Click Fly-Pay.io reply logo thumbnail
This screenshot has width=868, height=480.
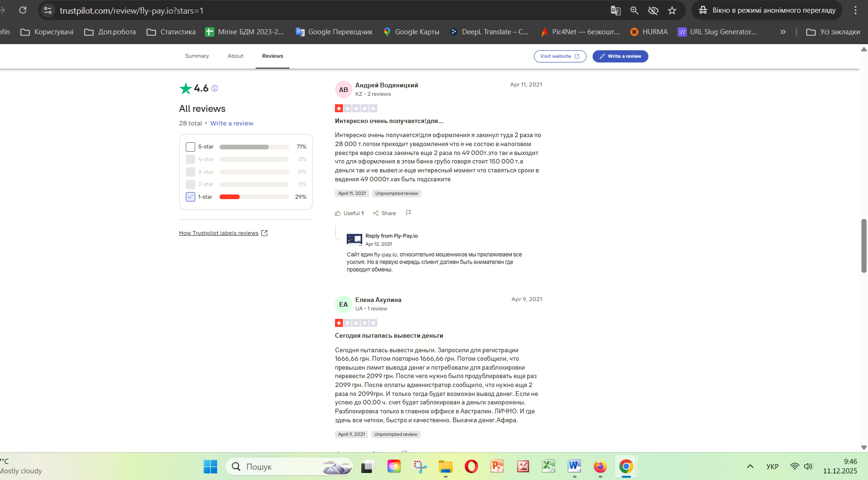(354, 240)
